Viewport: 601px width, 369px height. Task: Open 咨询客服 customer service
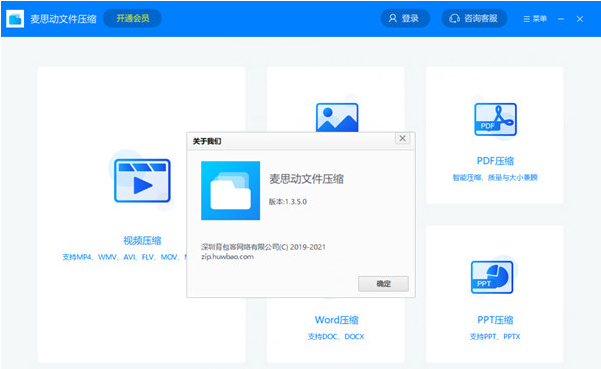pyautogui.click(x=474, y=18)
